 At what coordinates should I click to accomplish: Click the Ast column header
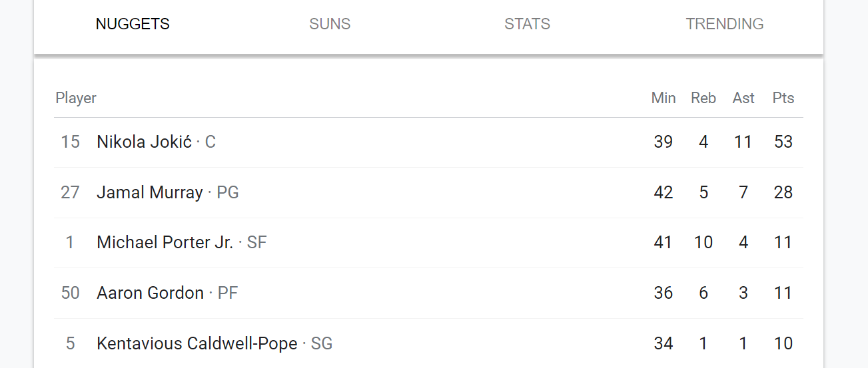(x=743, y=98)
